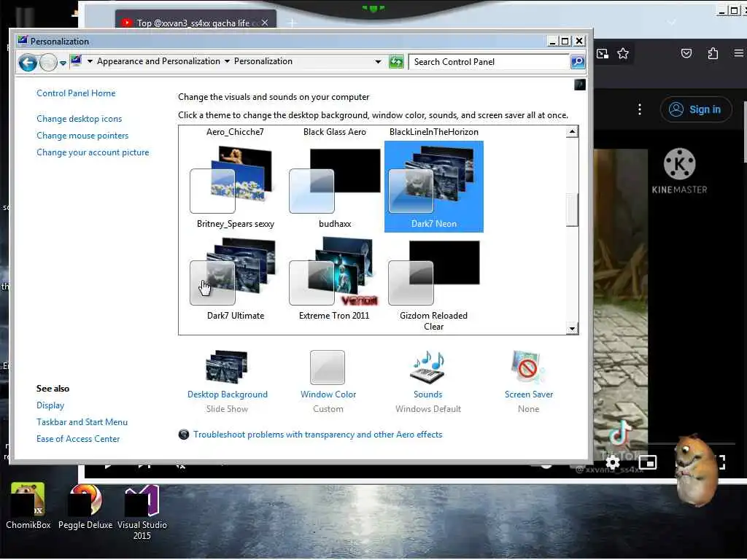Open Window Color swatch icon
Screen dimensions: 747x560
click(328, 367)
